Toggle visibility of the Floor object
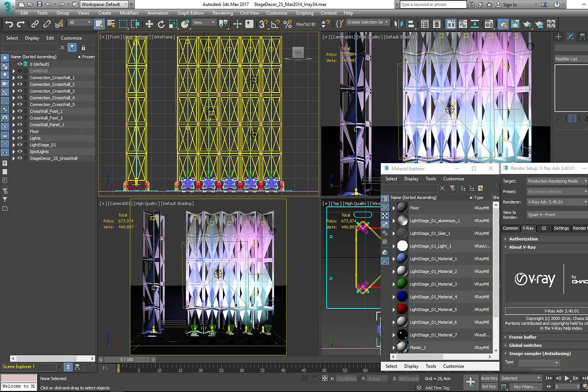 coord(20,131)
